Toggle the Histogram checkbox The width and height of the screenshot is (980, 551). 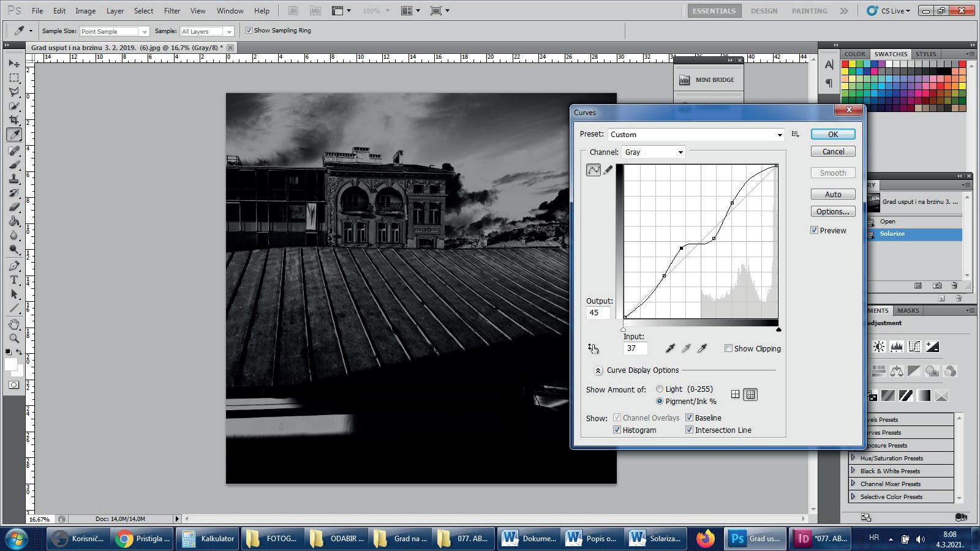tap(617, 430)
